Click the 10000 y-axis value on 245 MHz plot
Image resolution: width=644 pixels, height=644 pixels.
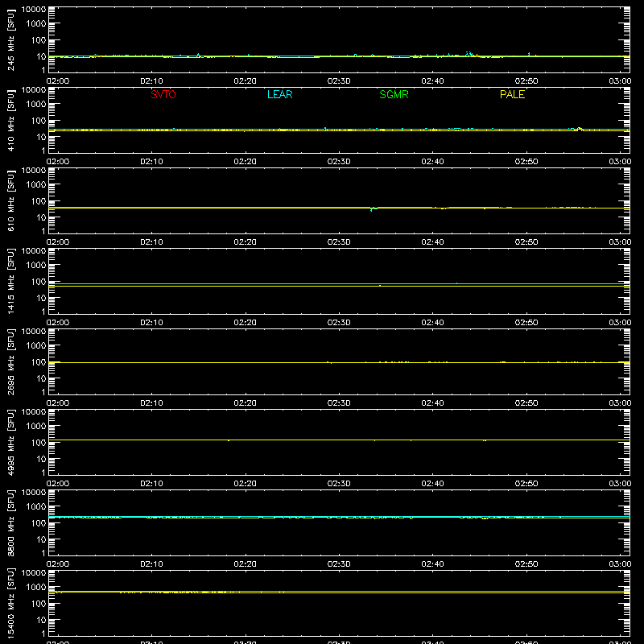[x=34, y=10]
